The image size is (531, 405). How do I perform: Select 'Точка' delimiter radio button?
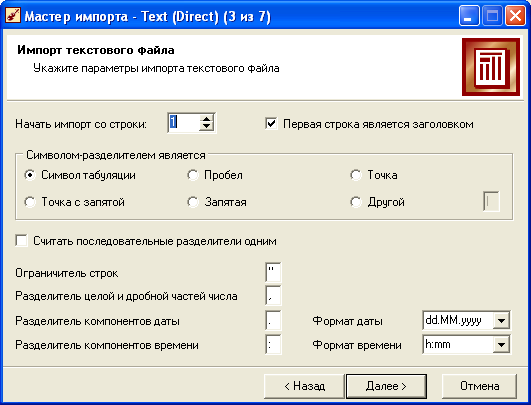[356, 175]
